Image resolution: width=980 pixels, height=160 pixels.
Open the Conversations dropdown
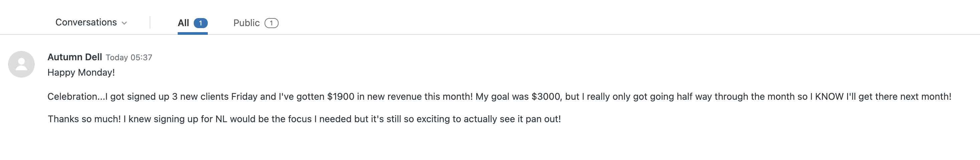click(x=86, y=22)
